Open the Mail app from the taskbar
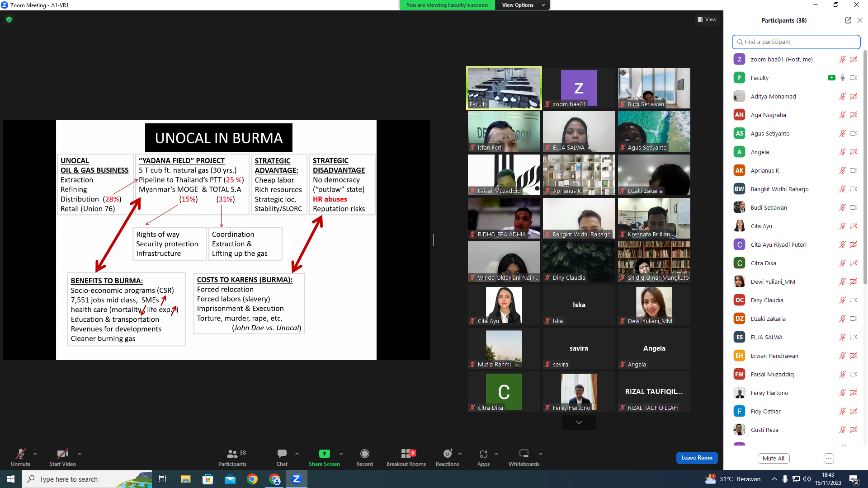The width and height of the screenshot is (868, 488). pyautogui.click(x=230, y=479)
